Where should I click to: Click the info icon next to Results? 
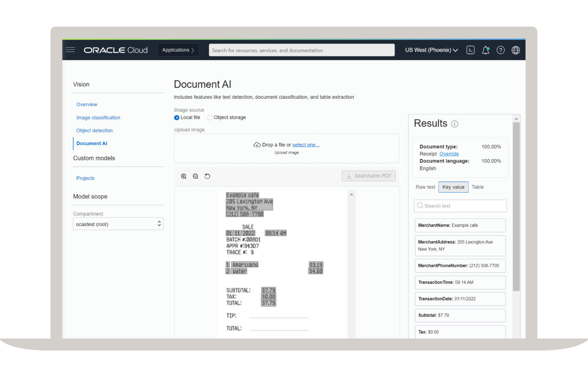[x=455, y=124]
